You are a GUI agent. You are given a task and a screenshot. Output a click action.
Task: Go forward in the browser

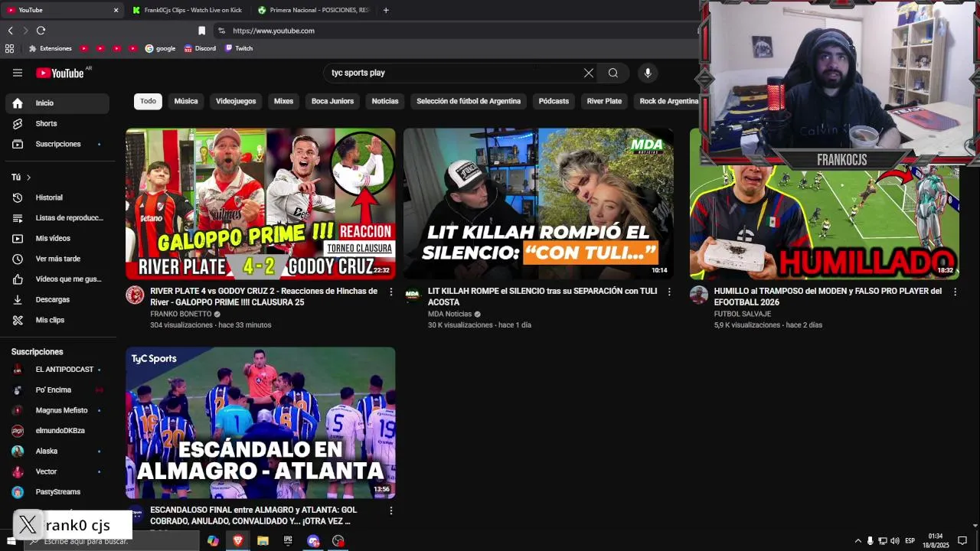click(25, 31)
